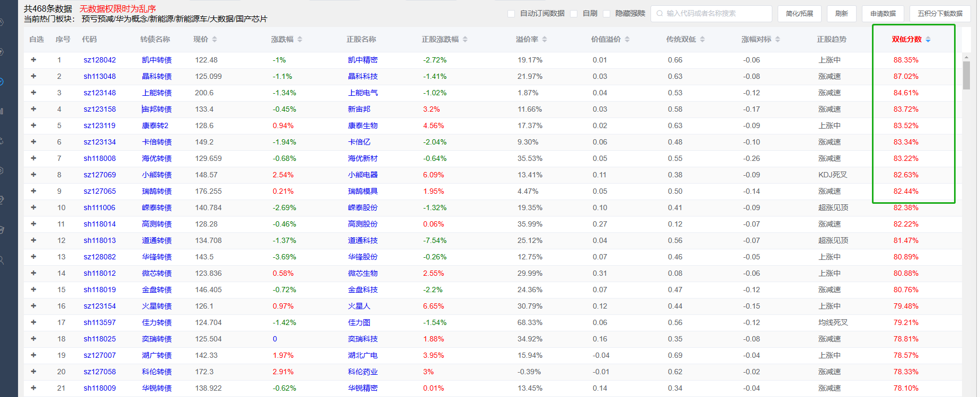980x397 pixels.
Task: Click 刷新 refresh button
Action: point(842,14)
